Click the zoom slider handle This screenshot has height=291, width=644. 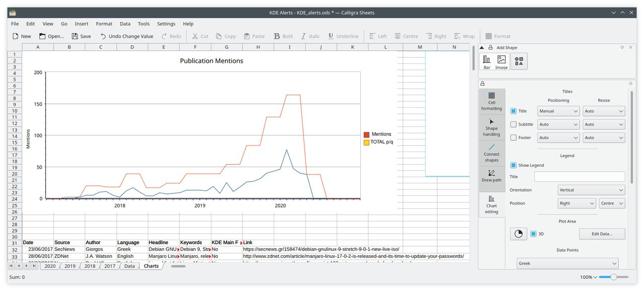click(x=613, y=277)
